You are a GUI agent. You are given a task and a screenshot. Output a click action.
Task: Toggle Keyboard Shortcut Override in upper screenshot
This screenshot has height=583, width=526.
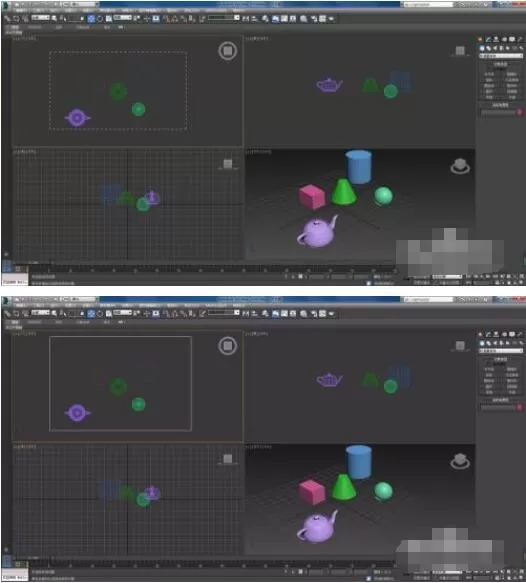click(156, 19)
